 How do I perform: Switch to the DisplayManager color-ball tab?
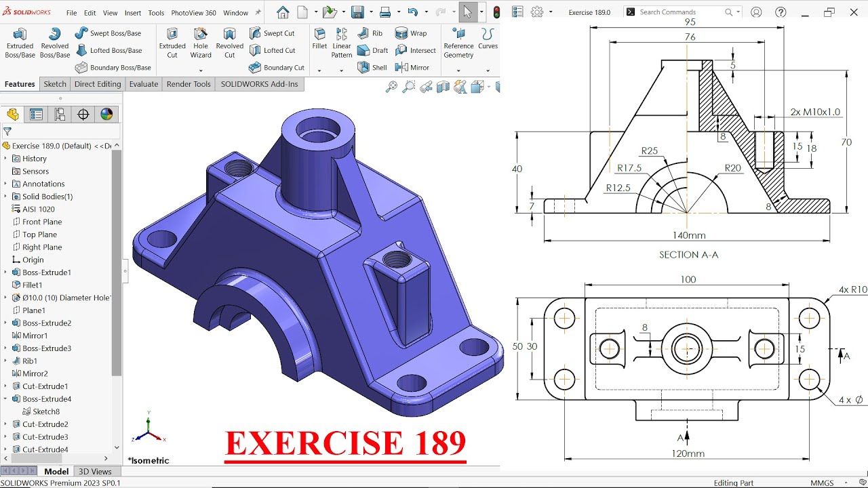tap(106, 114)
